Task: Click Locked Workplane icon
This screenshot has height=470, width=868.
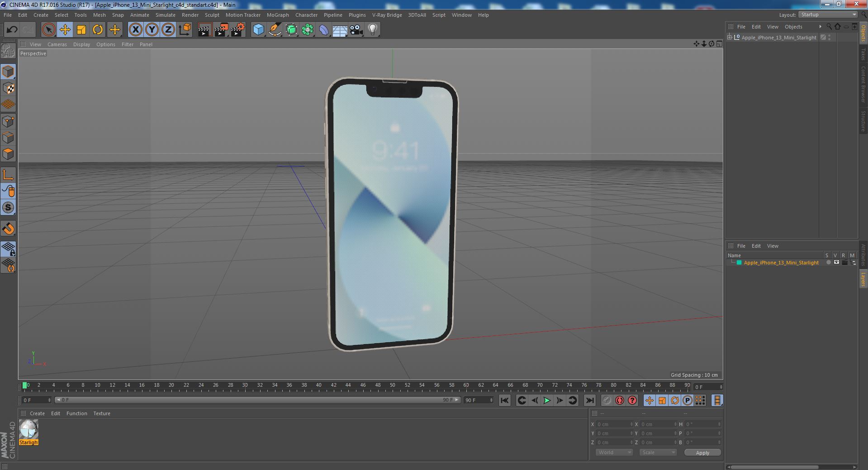Action: (8, 249)
